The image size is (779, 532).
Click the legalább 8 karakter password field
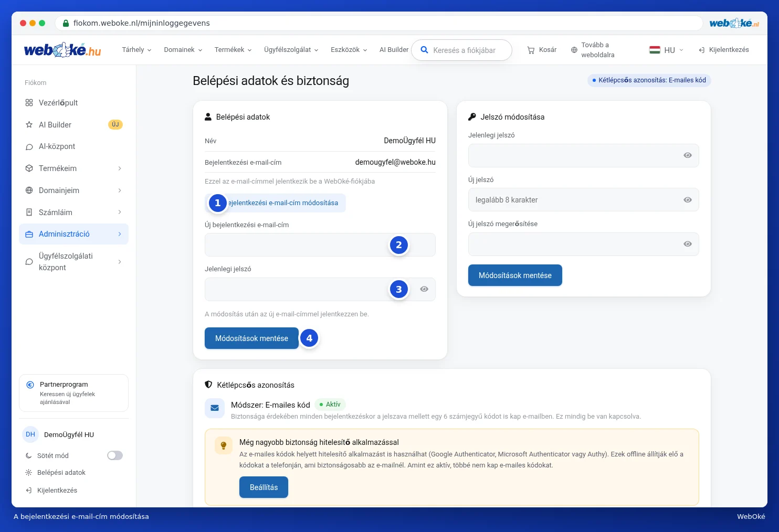[x=583, y=200]
